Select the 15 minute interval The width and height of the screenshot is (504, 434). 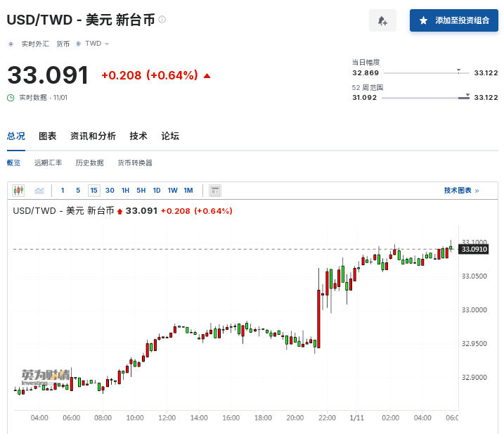coord(94,191)
